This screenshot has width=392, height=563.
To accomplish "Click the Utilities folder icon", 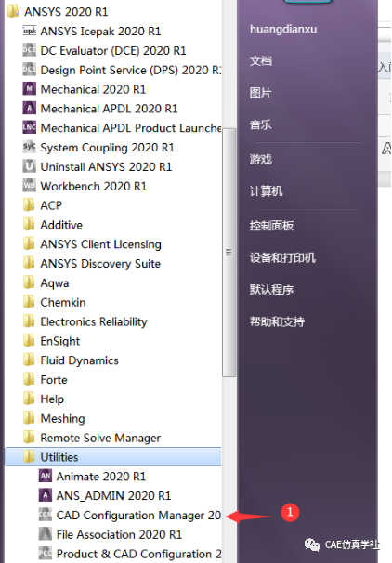I will click(x=29, y=457).
